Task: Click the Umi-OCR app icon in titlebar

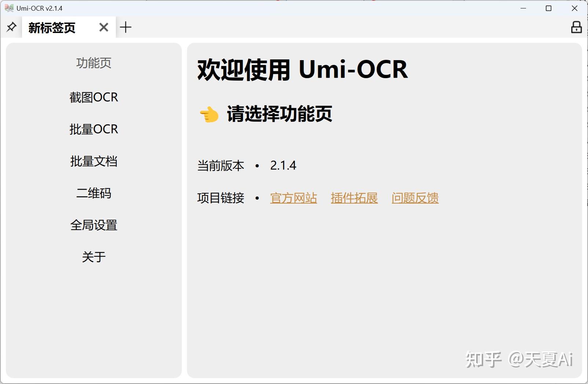Action: [x=8, y=7]
